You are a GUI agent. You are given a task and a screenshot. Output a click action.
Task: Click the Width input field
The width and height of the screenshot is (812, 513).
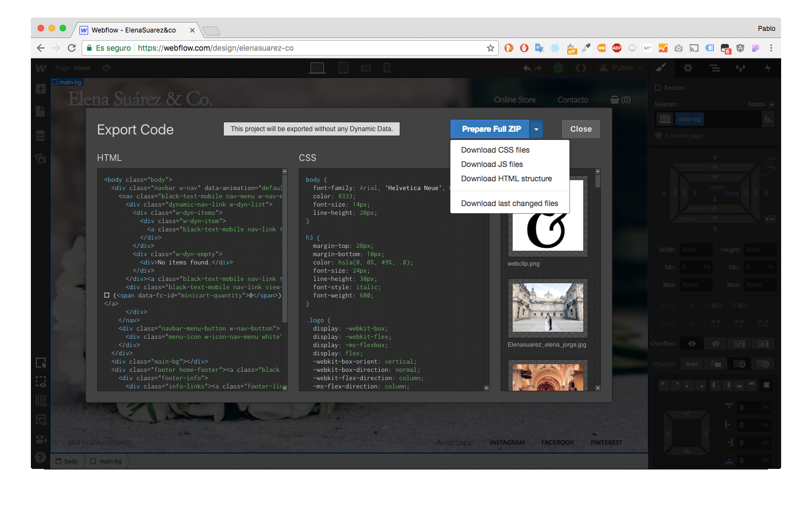[x=696, y=250]
